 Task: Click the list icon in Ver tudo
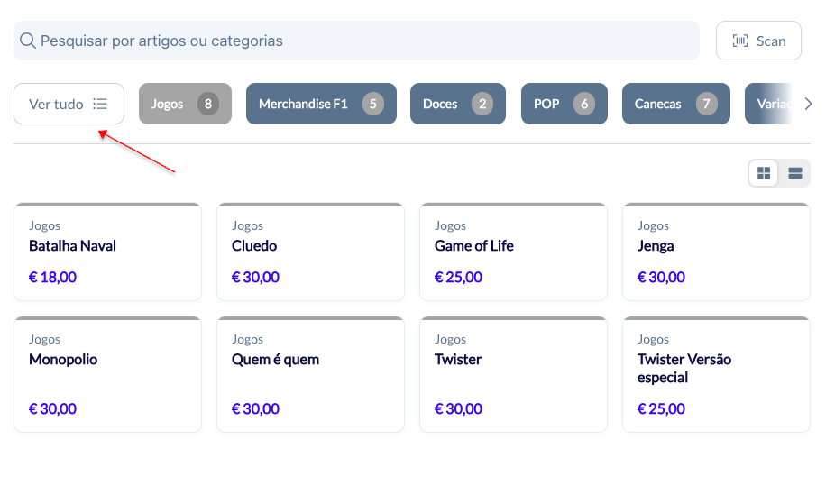point(100,104)
